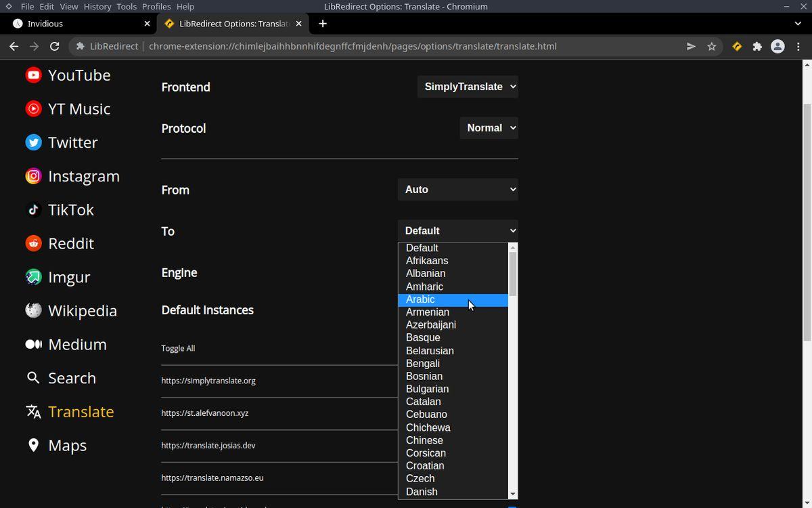Select Bulgarian from the list
The image size is (812, 508).
tap(453, 389)
